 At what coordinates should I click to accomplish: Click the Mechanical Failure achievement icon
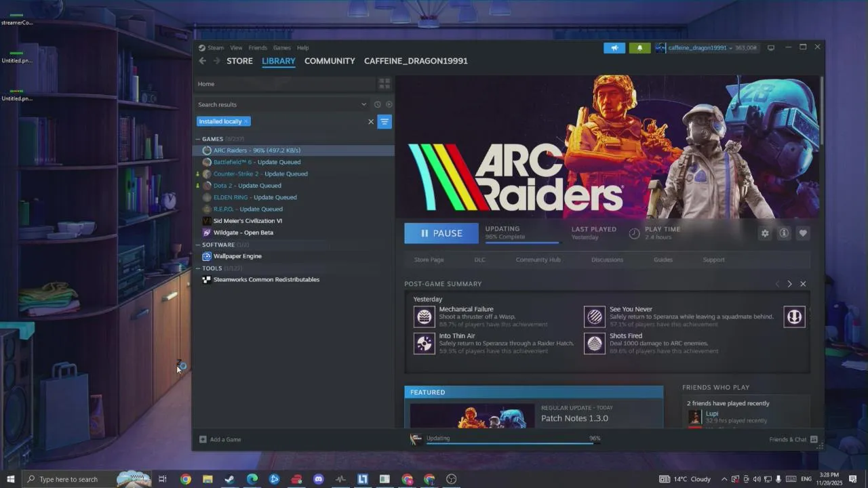click(x=425, y=317)
